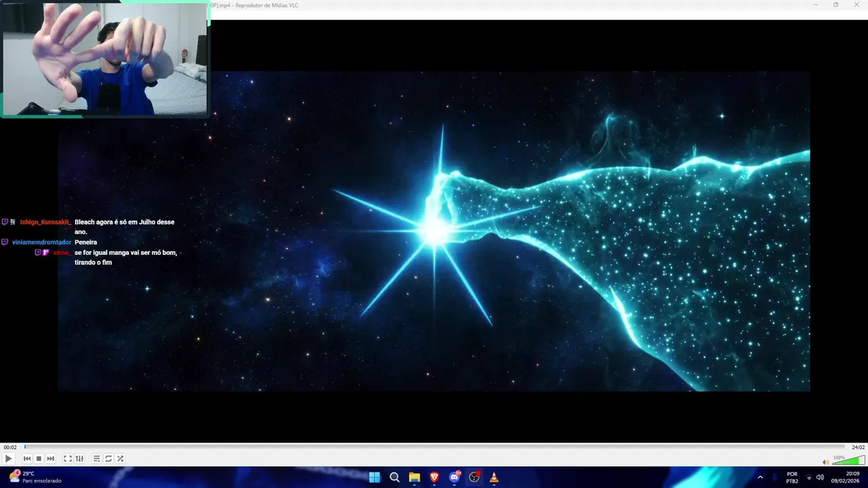Open File Explorer from the taskbar
Screen dimensions: 868x488
coord(414,477)
